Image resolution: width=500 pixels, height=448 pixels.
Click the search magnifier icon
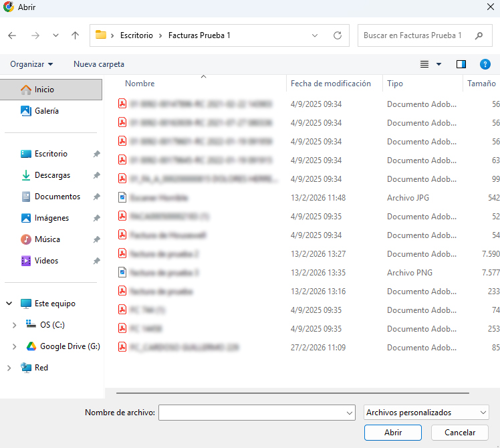[x=479, y=35]
